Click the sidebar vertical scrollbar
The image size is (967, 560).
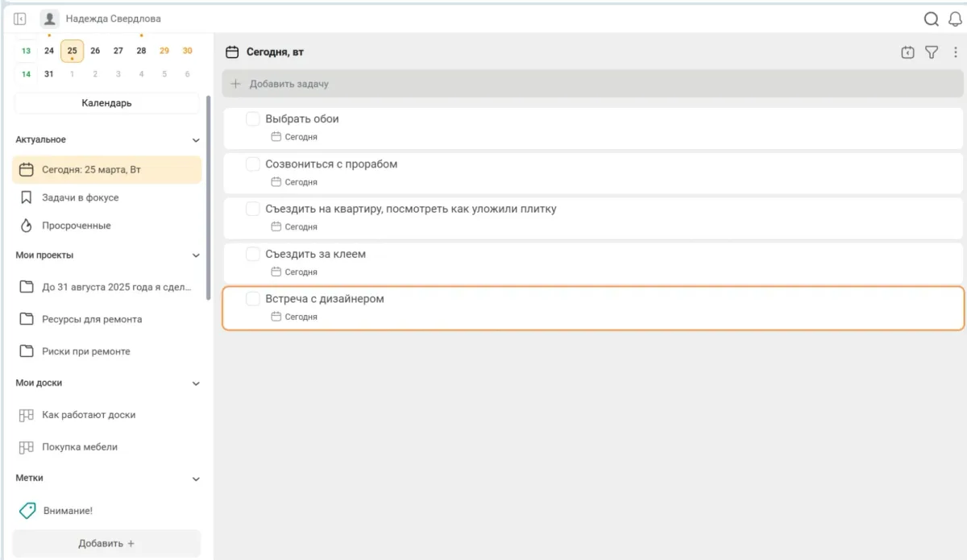click(209, 193)
